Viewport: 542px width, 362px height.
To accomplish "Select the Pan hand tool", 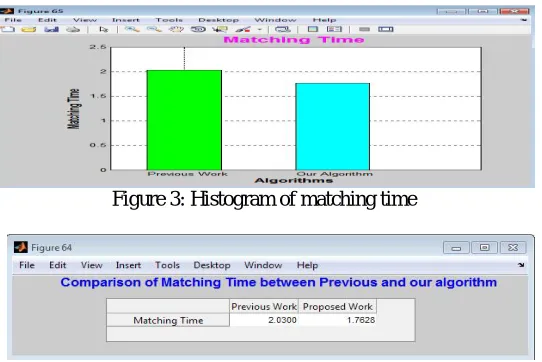I will [176, 29].
